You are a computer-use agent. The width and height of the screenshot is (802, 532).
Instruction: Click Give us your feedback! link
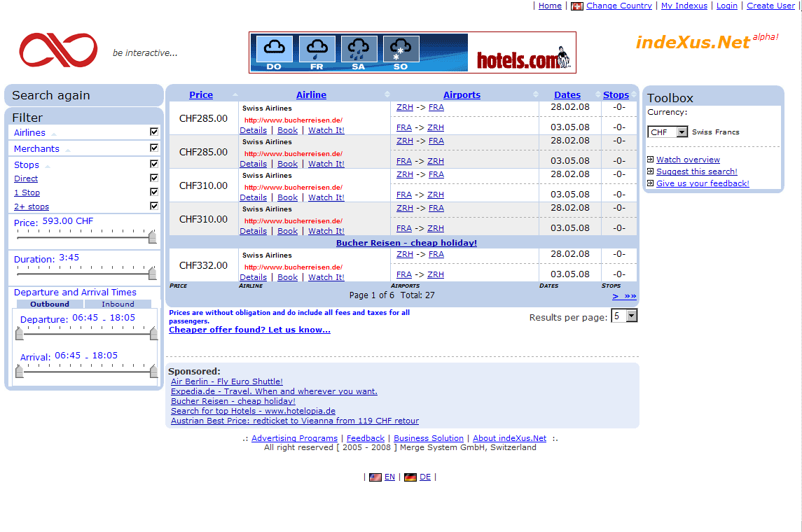(703, 183)
